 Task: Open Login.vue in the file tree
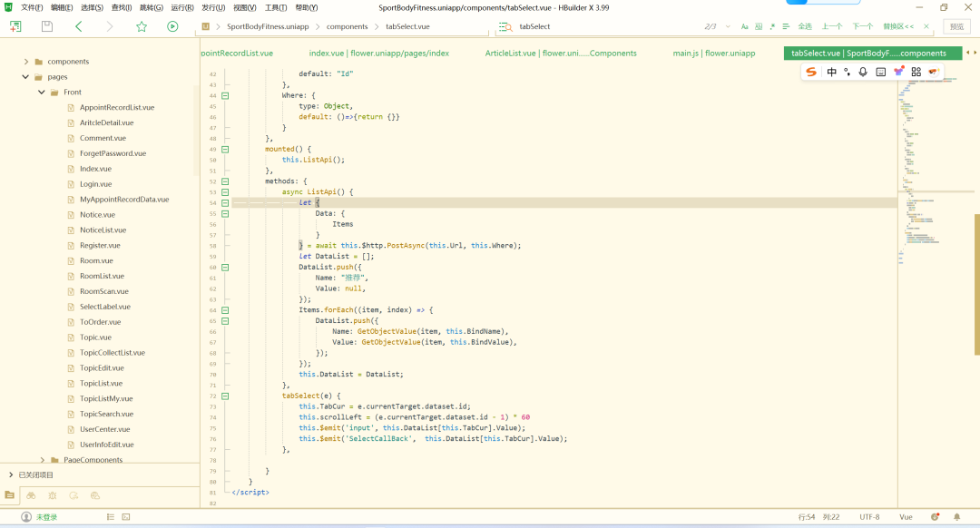(x=95, y=183)
